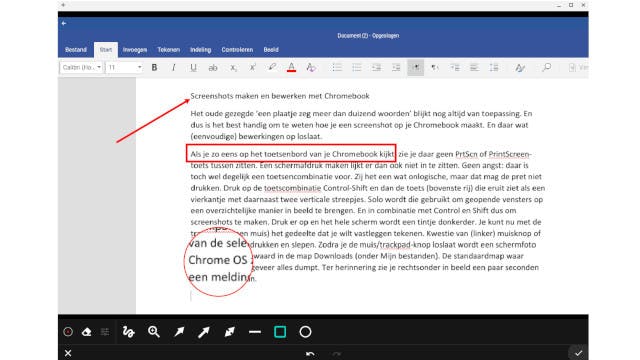The image size is (640, 360).
Task: Select the magnifier annotation tool
Action: (154, 332)
